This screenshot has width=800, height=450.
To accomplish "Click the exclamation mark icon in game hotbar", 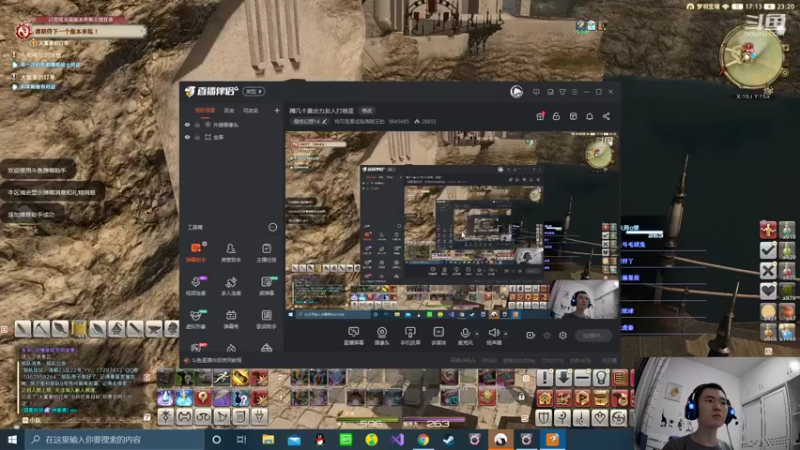I will point(544,378).
